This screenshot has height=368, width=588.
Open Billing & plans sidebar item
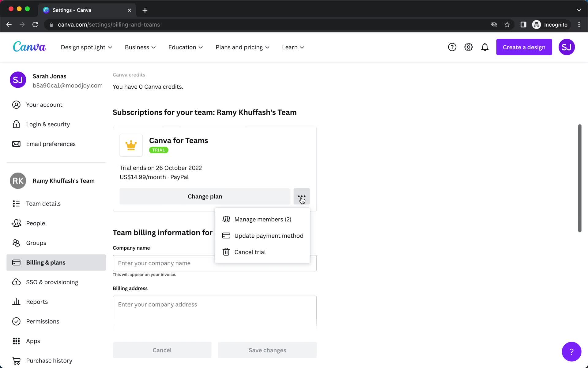[56, 263]
